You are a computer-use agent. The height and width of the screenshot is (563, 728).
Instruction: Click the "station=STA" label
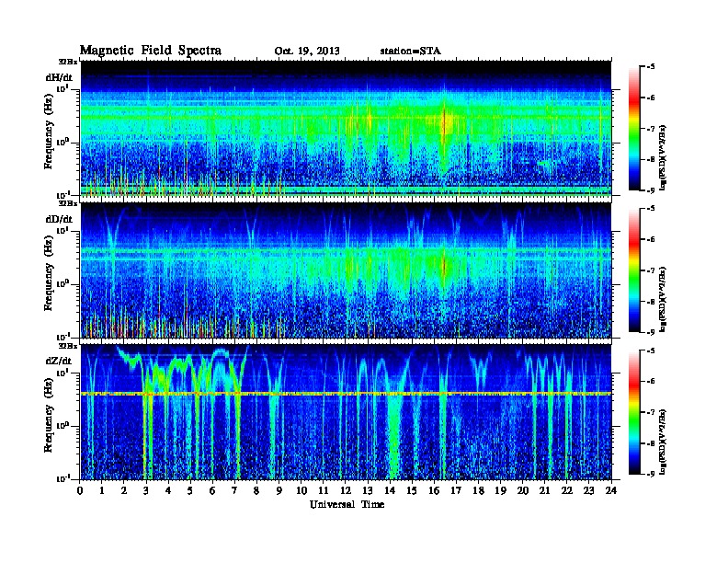tap(411, 51)
